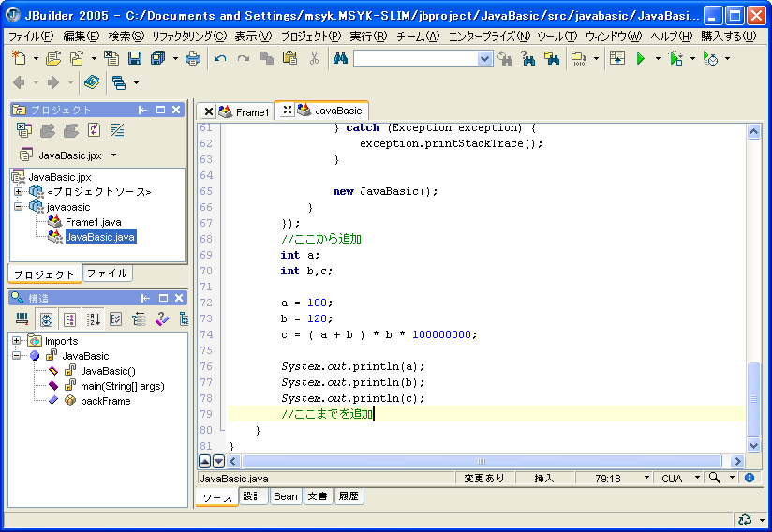Image resolution: width=772 pixels, height=532 pixels.
Task: Click the Print icon in toolbar
Action: (x=192, y=58)
